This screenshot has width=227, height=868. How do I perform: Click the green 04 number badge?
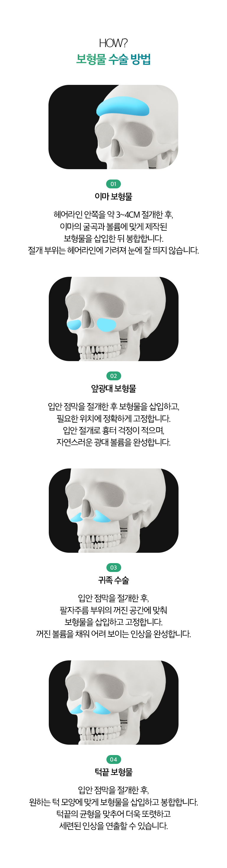113,759
